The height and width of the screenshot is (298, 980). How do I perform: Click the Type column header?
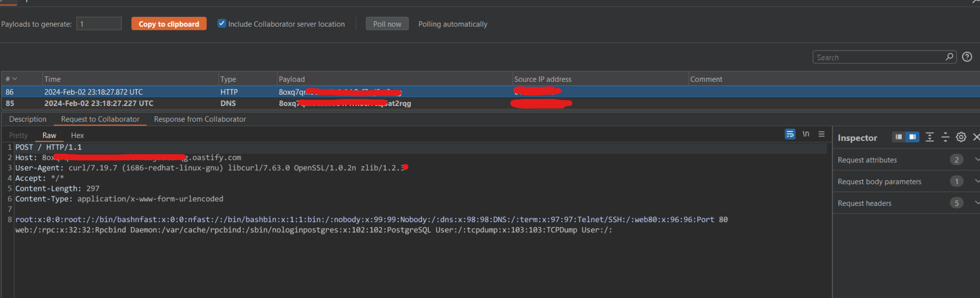pos(247,79)
